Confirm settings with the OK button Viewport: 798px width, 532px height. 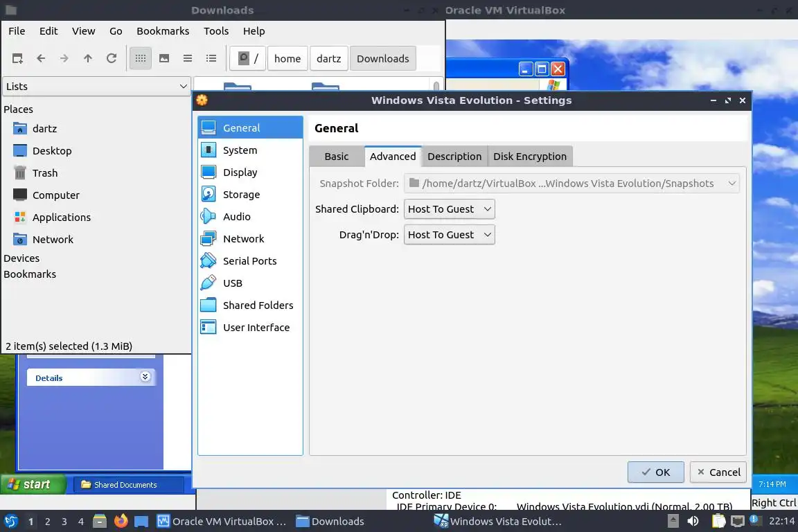coord(655,472)
